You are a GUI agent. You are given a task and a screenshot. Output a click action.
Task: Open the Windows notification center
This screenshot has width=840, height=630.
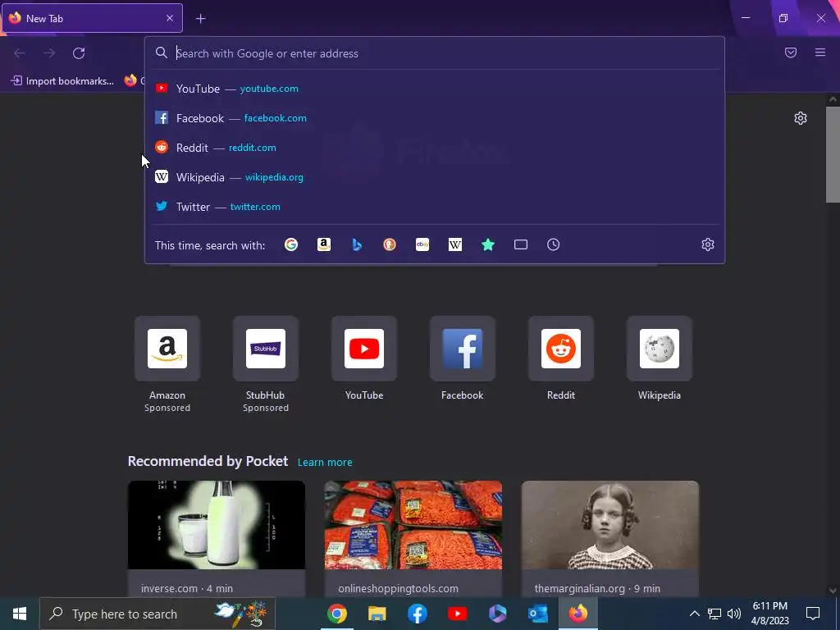click(813, 614)
